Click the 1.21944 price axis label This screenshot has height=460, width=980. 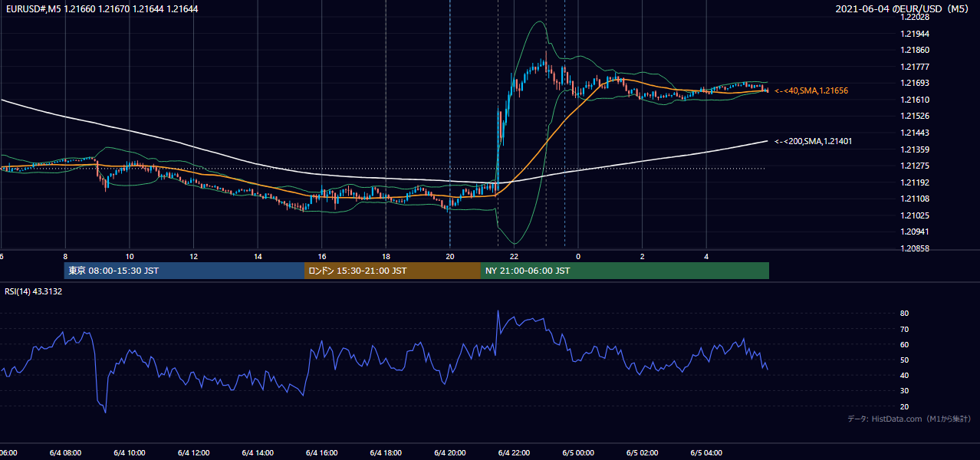(x=915, y=34)
